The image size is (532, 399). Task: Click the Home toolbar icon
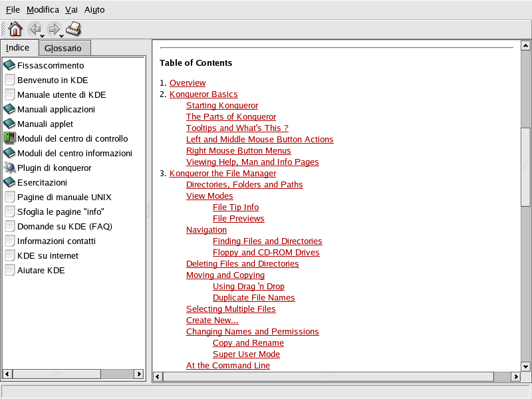coord(15,29)
